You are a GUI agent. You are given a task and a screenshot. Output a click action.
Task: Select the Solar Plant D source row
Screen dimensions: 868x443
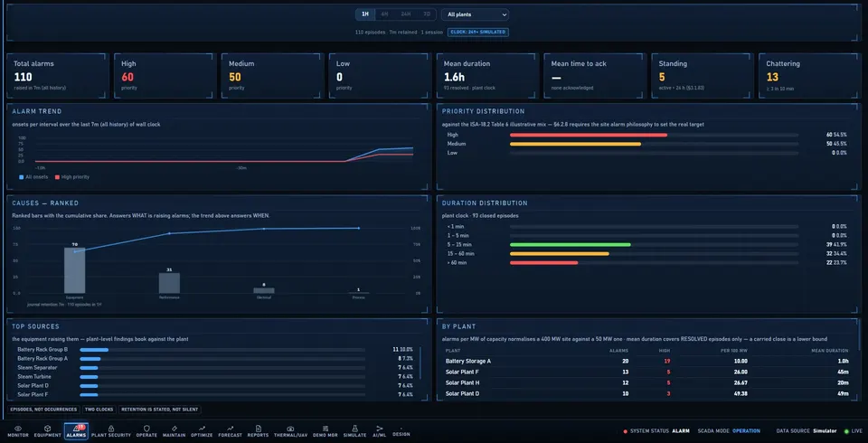pos(215,385)
